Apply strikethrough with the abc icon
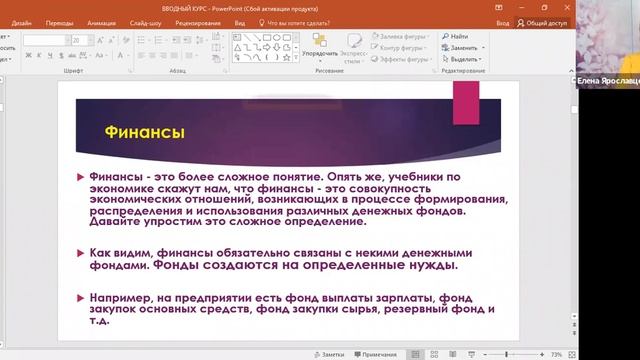Viewport: 640px width, 360px height. [72, 55]
